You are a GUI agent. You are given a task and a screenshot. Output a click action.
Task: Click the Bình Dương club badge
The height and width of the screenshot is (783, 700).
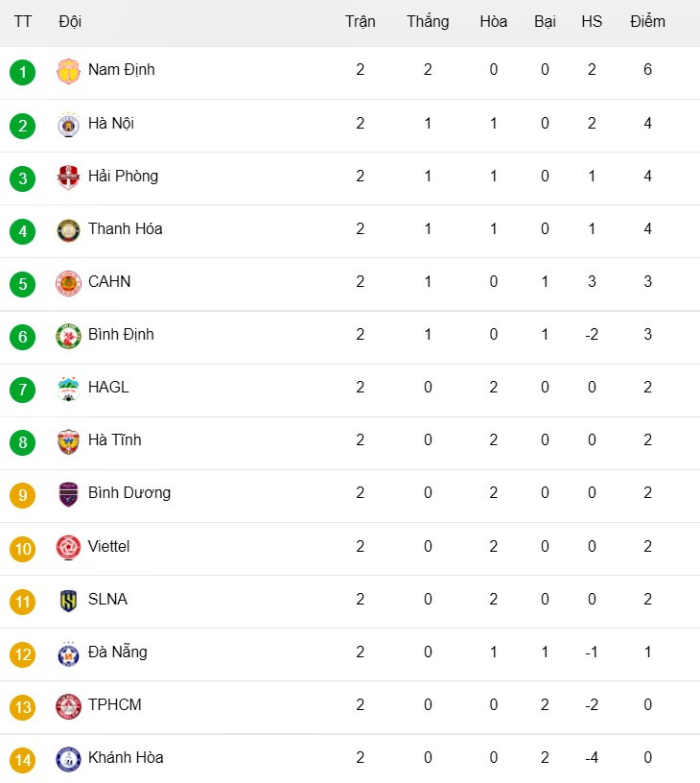68,494
